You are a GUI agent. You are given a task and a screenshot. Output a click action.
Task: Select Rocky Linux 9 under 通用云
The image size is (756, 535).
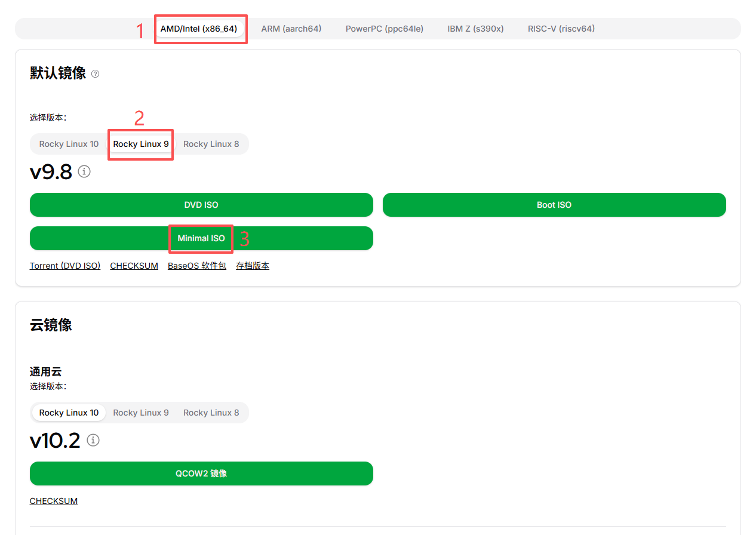click(141, 413)
